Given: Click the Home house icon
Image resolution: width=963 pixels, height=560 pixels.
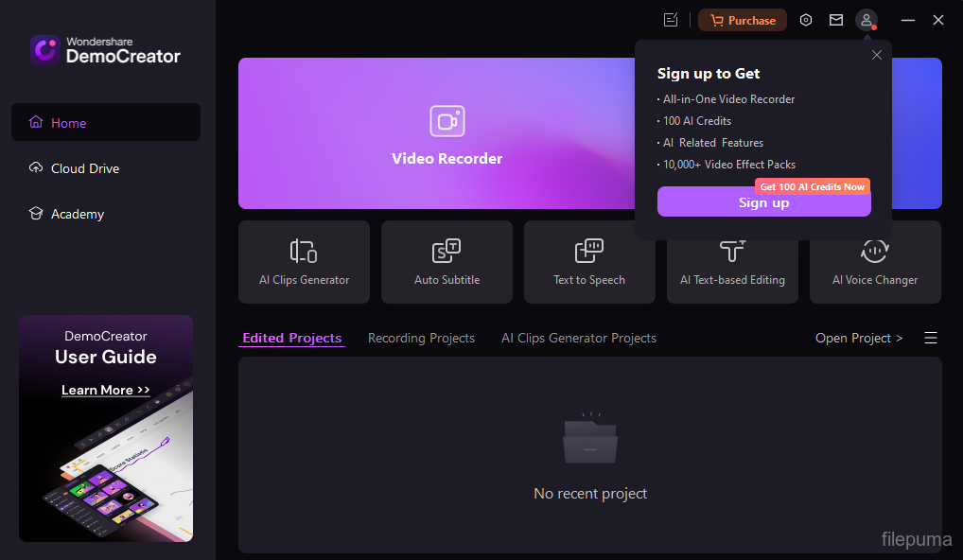Looking at the screenshot, I should (x=36, y=122).
